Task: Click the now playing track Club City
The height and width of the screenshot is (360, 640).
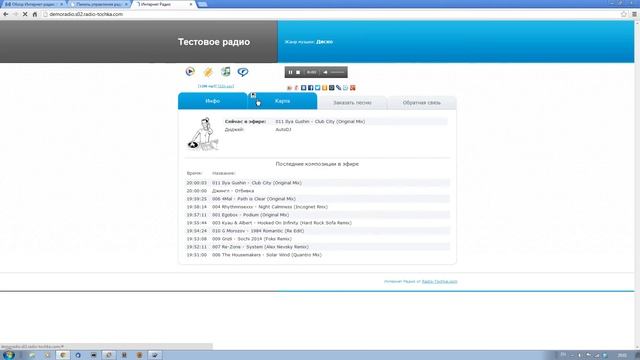Action: coord(320,122)
